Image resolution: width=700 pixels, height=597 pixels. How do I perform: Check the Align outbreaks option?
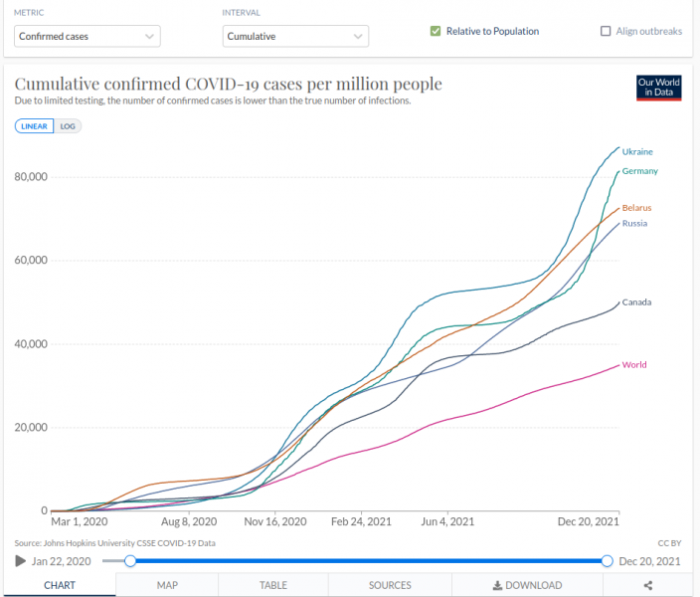[606, 32]
